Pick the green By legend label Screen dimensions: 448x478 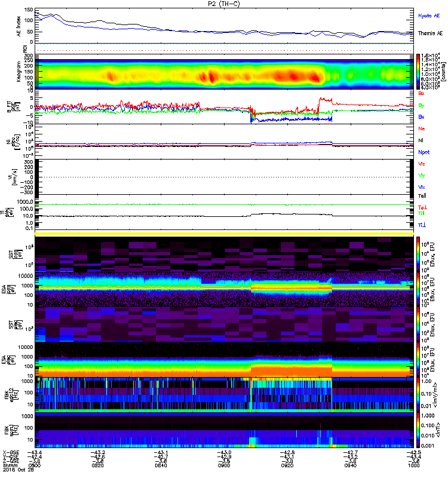[x=421, y=106]
